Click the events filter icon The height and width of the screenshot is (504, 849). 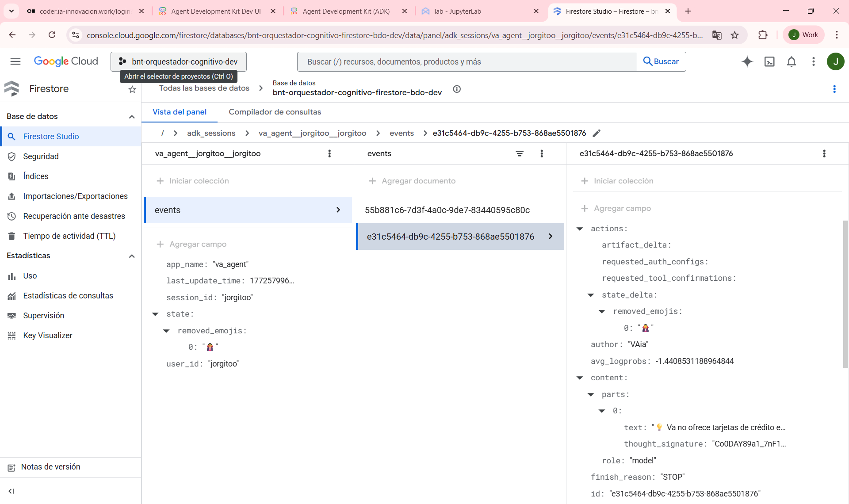pos(520,153)
